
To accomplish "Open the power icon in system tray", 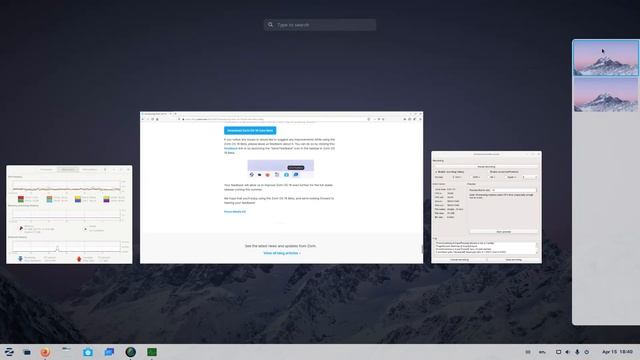I will (x=587, y=352).
